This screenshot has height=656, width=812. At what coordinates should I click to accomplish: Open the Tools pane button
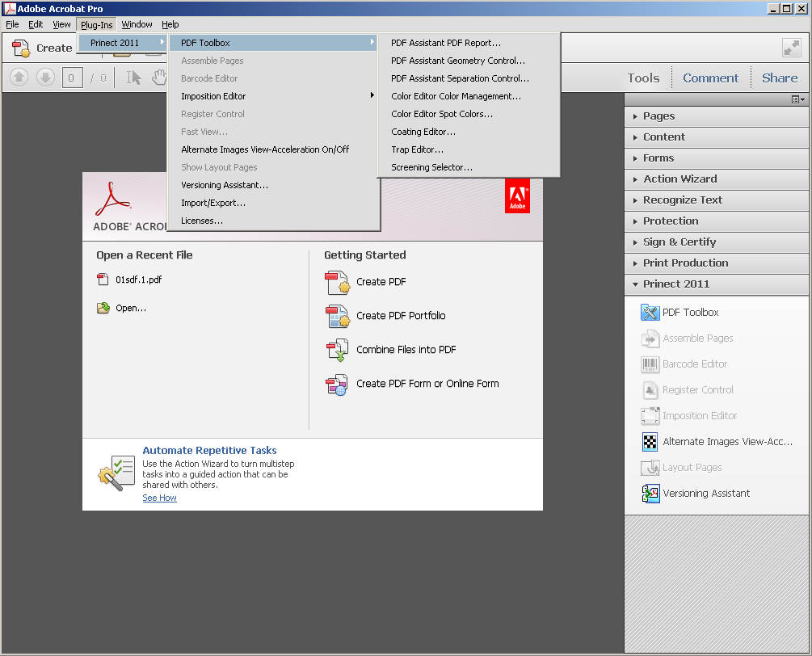pyautogui.click(x=643, y=78)
